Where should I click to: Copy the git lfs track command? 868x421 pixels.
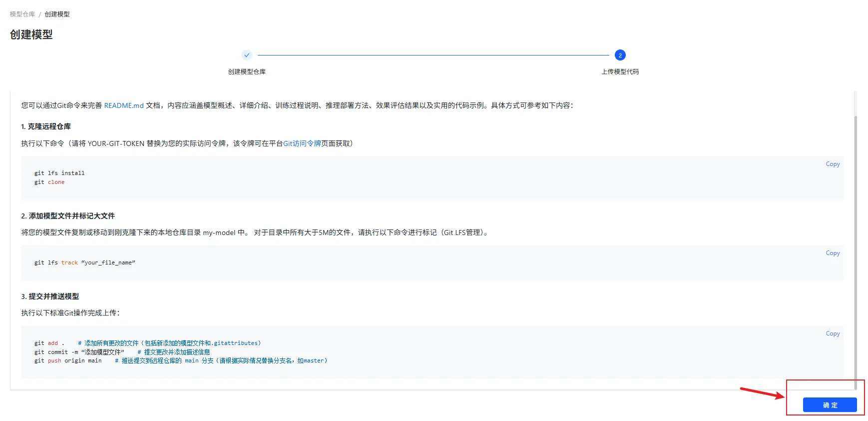coord(833,253)
